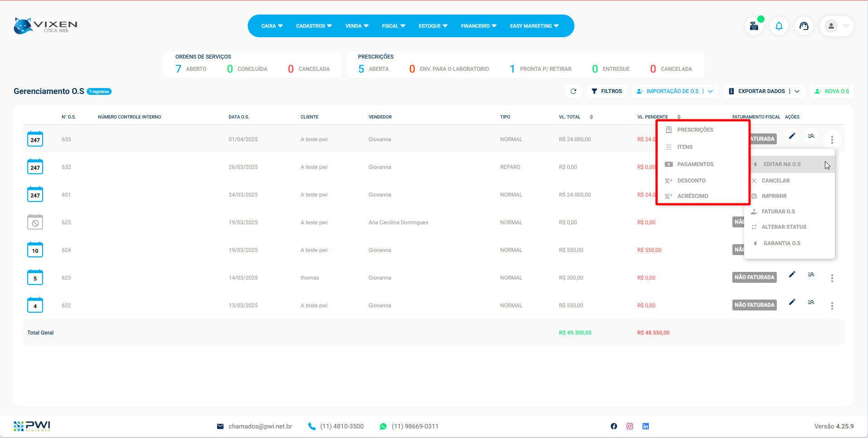Expand the CAIXA menu
Viewport: 868px width, 438px height.
[x=272, y=26]
